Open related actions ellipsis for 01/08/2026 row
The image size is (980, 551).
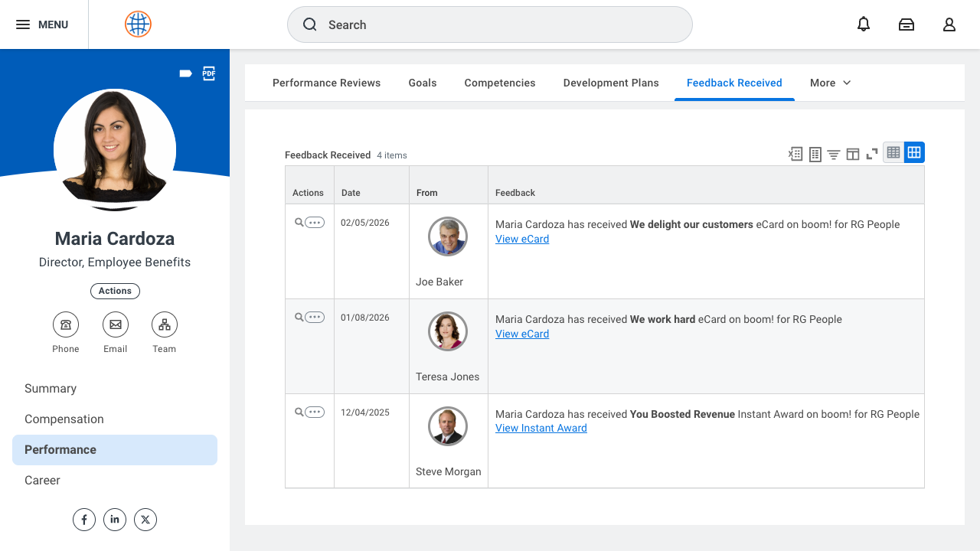tap(315, 318)
